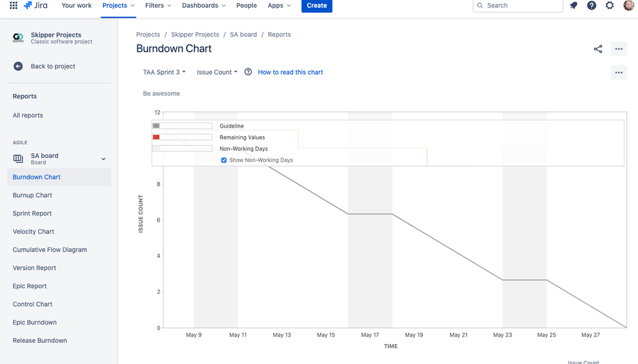Click the question mark icon beside chart help
Viewport: 638px width, 364px height.
[248, 72]
